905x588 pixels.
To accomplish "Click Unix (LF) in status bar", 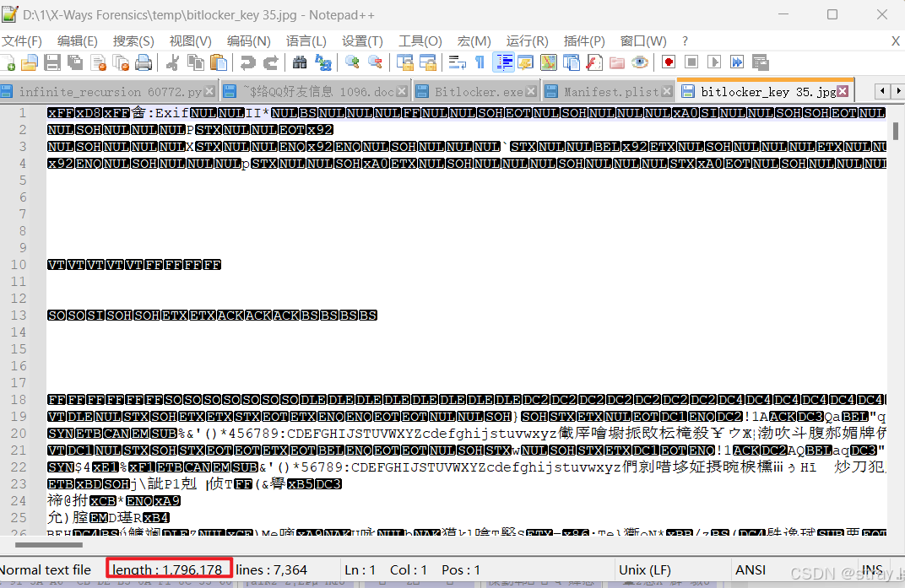I will tap(645, 570).
